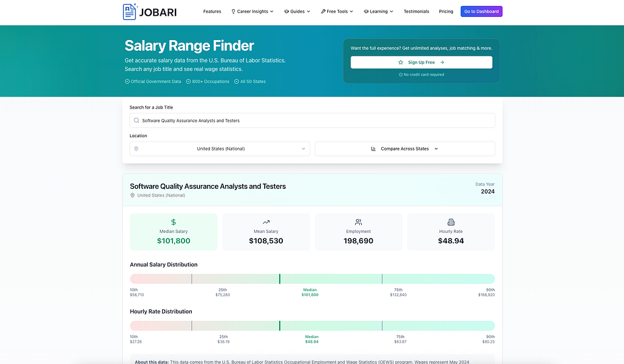Image resolution: width=624 pixels, height=364 pixels.
Task: Click the check icon beside All 50 States
Action: (237, 81)
